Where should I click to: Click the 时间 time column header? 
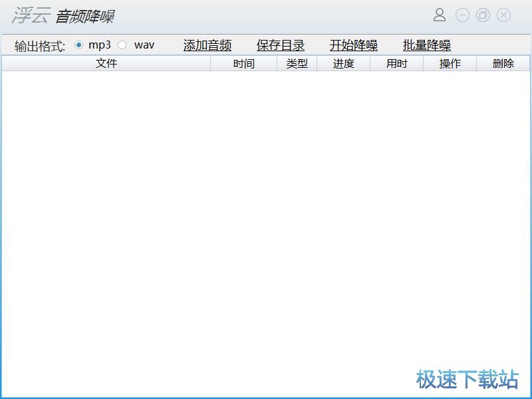(x=243, y=63)
